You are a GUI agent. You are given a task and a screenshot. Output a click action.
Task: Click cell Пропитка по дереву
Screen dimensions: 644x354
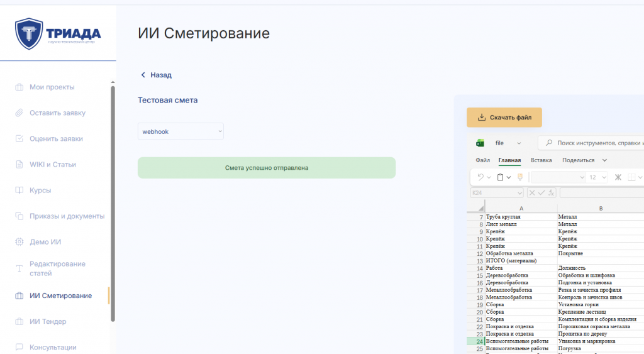[x=601, y=334]
